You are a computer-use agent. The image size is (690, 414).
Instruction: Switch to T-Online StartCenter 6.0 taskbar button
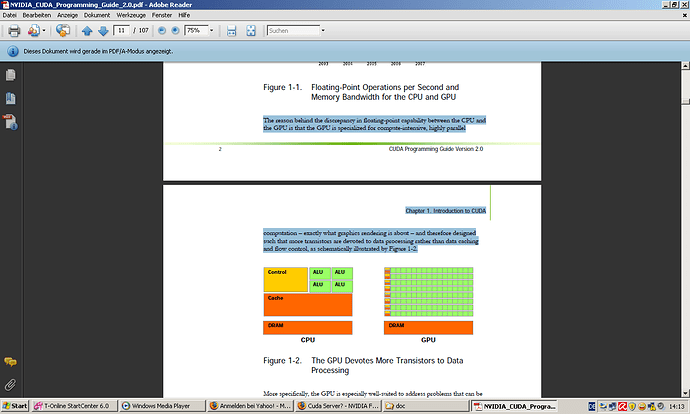(74, 406)
